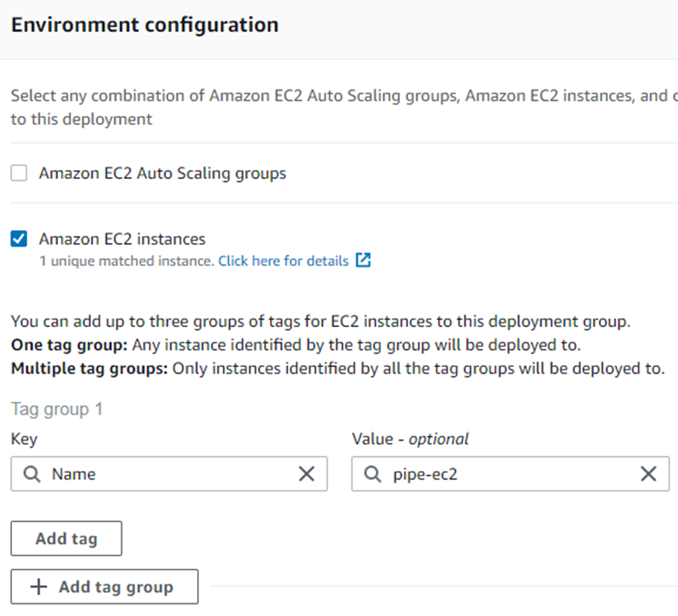
Task: Uncheck the Amazon EC2 instances checkbox
Action: pyautogui.click(x=19, y=240)
